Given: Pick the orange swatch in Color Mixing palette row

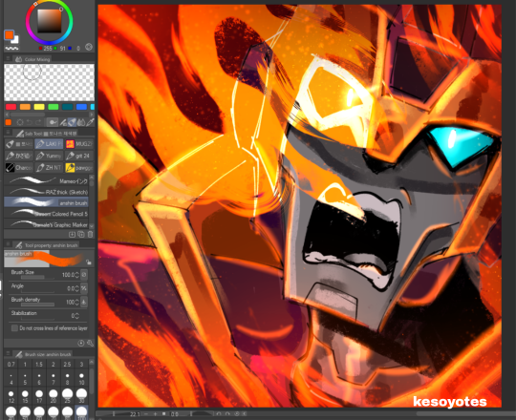Looking at the screenshot, I should click(25, 107).
